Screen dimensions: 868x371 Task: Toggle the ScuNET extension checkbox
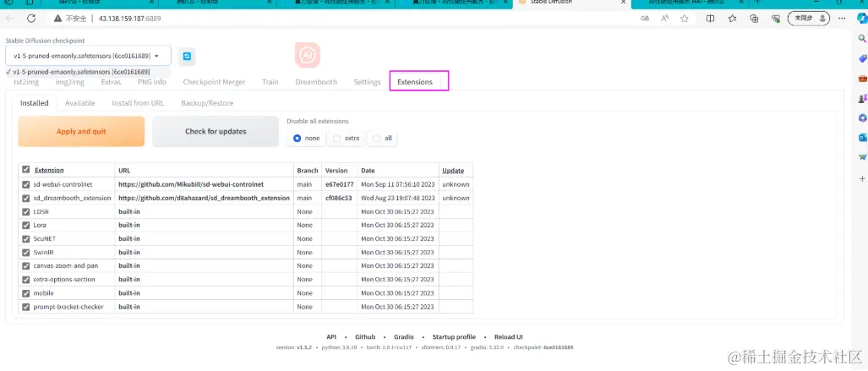tap(26, 238)
